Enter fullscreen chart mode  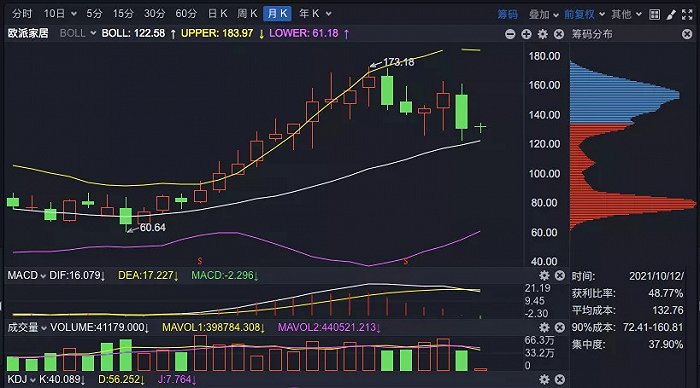tap(687, 15)
